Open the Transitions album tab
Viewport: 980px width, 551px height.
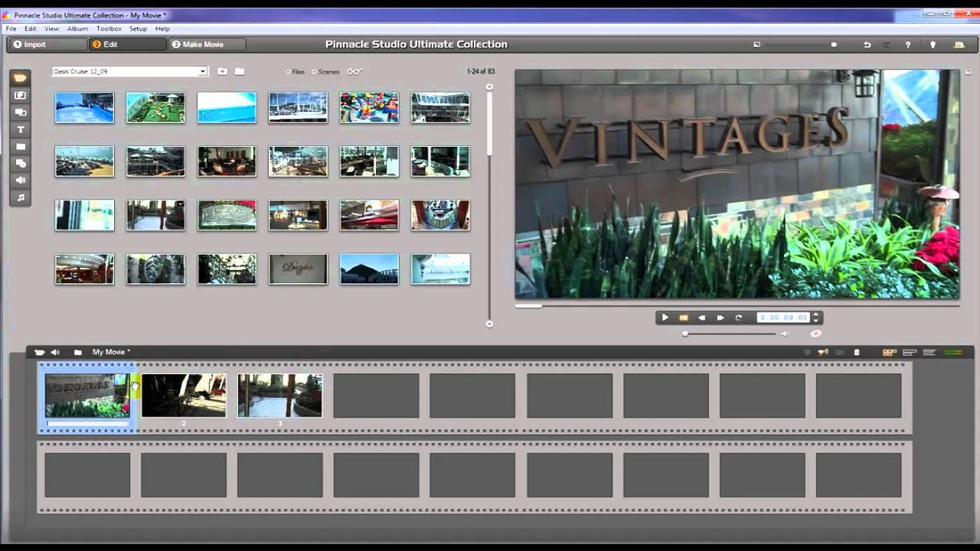pyautogui.click(x=20, y=96)
